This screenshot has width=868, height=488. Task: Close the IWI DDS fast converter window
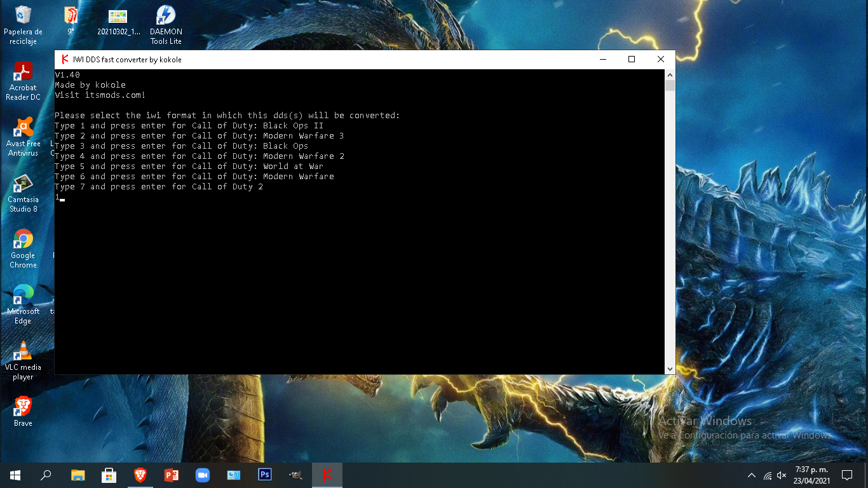[x=661, y=59]
